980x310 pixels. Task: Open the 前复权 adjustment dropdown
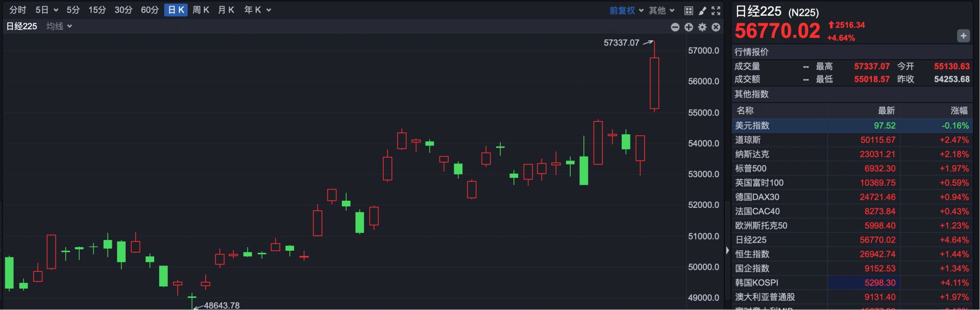626,10
